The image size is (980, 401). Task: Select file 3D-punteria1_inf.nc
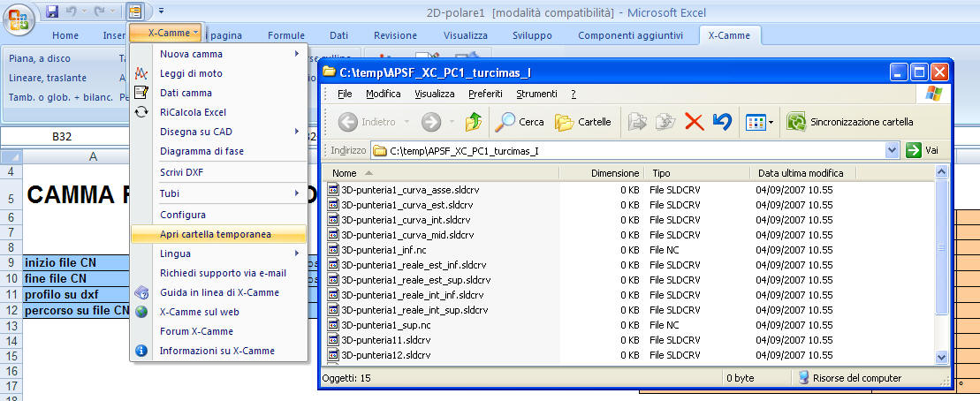[384, 249]
